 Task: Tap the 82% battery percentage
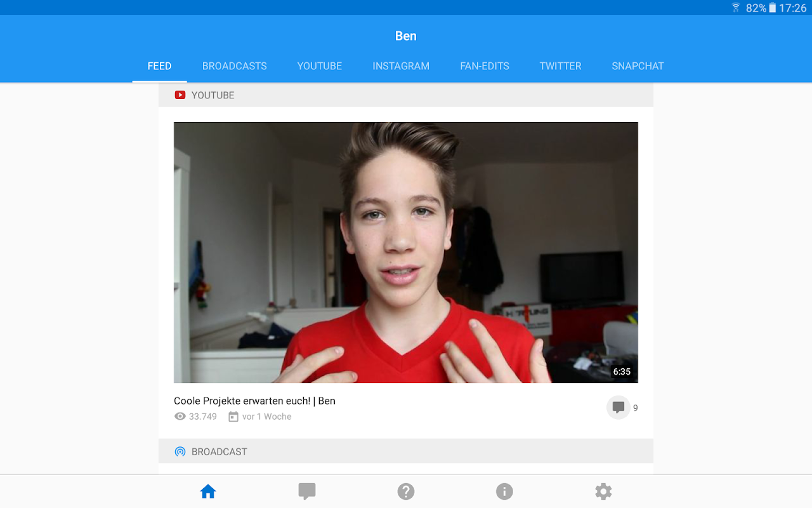tap(756, 8)
